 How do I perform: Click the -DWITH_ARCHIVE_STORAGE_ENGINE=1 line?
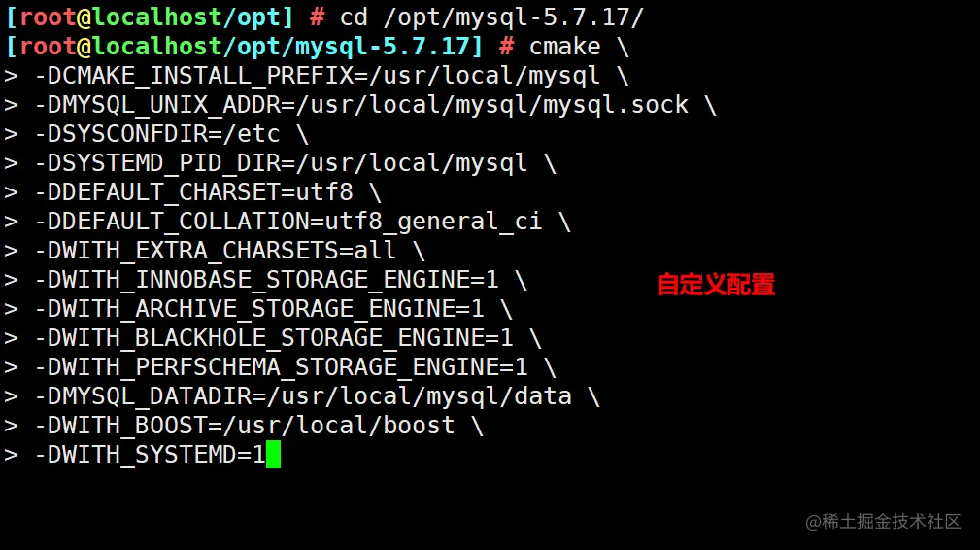258,309
